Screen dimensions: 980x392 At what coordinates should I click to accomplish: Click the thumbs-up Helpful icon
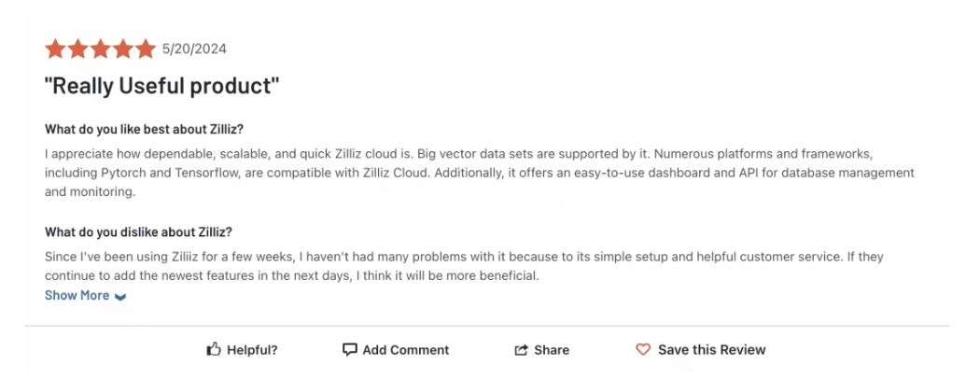214,349
